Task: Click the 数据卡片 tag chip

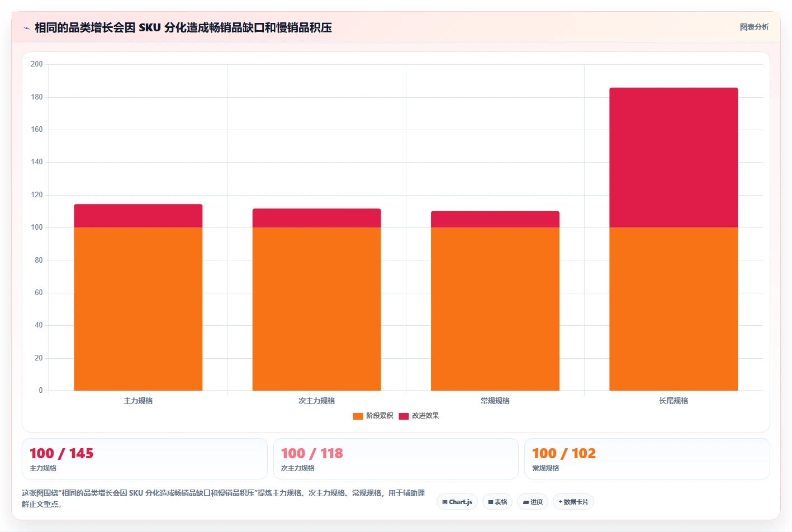Action: (573, 502)
